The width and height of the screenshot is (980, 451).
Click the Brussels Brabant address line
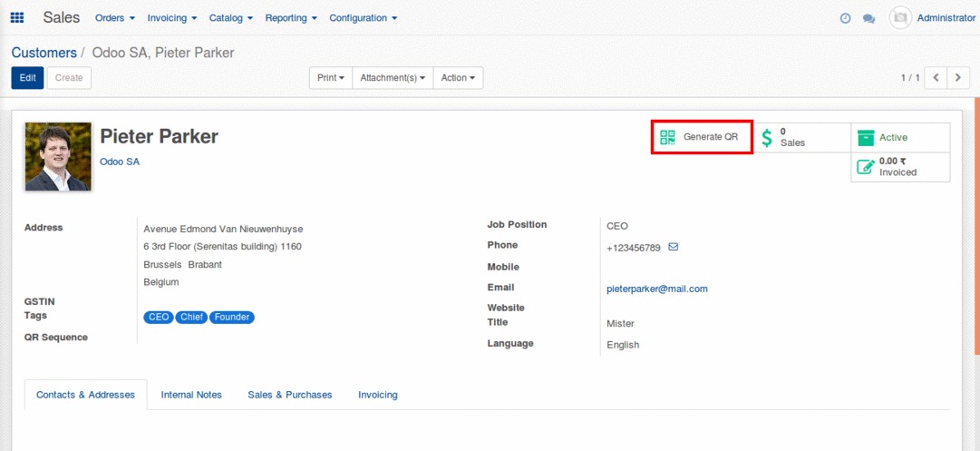182,265
